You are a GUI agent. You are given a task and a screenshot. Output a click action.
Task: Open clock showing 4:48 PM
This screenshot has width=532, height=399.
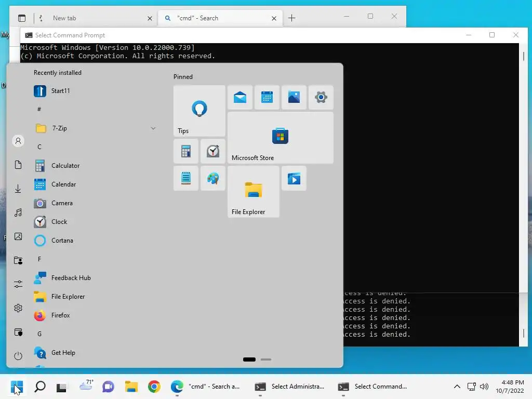510,387
